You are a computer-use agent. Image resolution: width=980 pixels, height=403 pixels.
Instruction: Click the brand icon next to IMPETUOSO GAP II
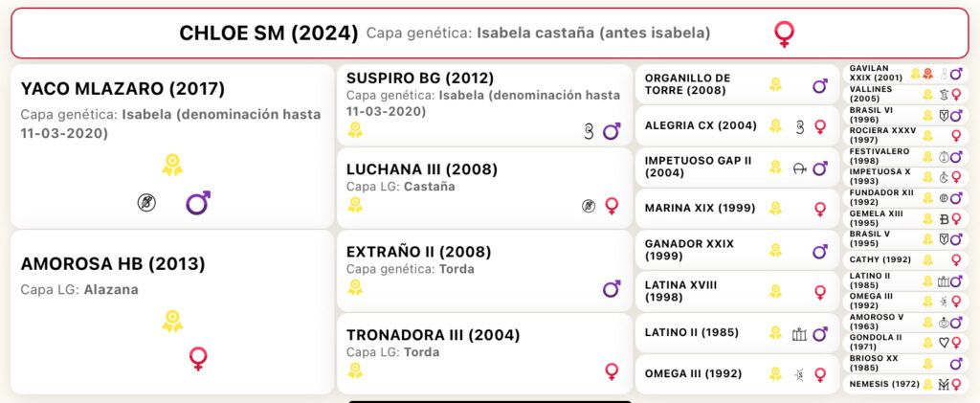point(799,168)
